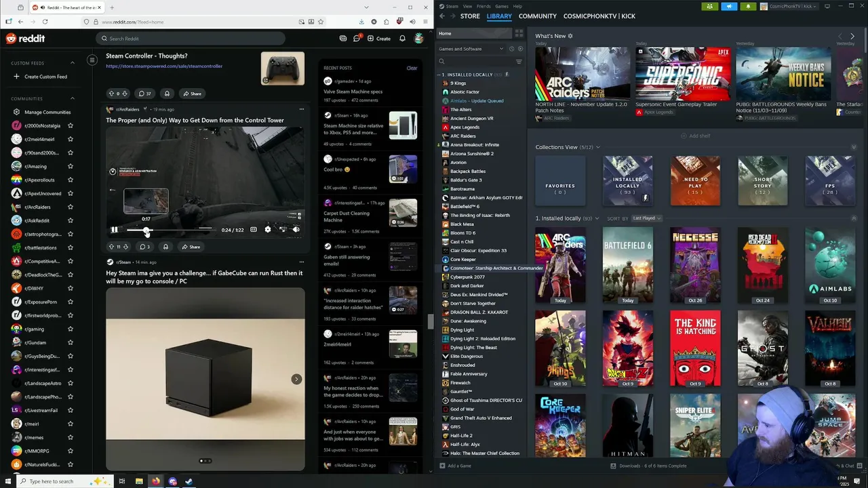Toggle closed captions on Reddit video
This screenshot has width=868, height=488.
tap(254, 230)
